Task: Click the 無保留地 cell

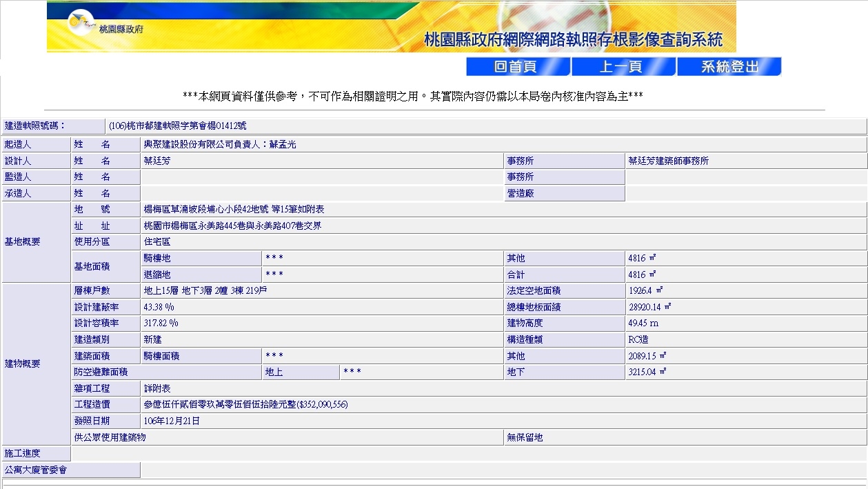Action: tap(685, 437)
